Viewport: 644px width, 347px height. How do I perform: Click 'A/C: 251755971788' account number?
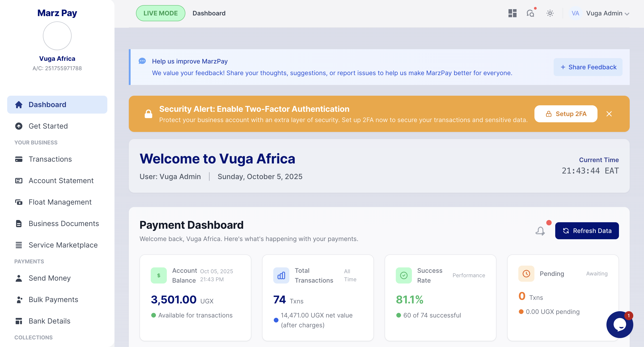[x=57, y=68]
